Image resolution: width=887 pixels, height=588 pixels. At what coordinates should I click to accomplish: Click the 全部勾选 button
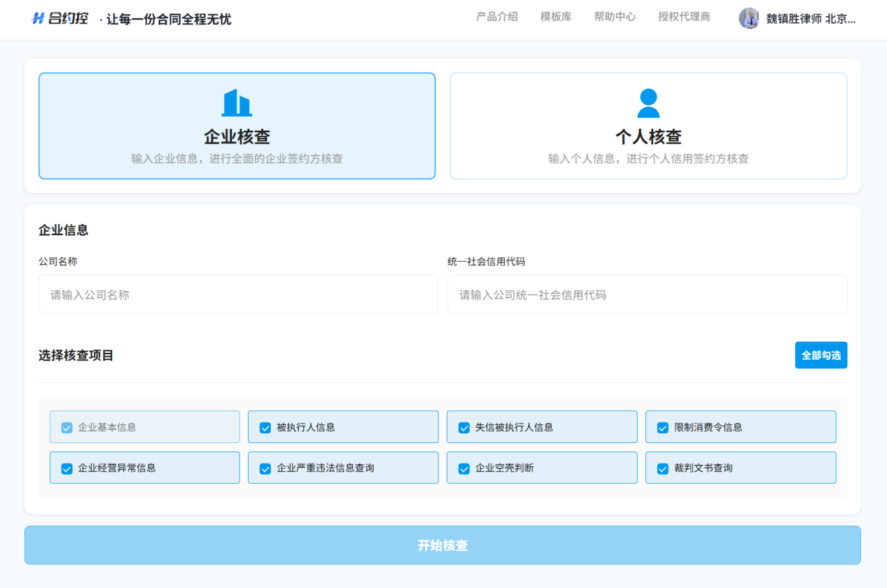click(821, 355)
